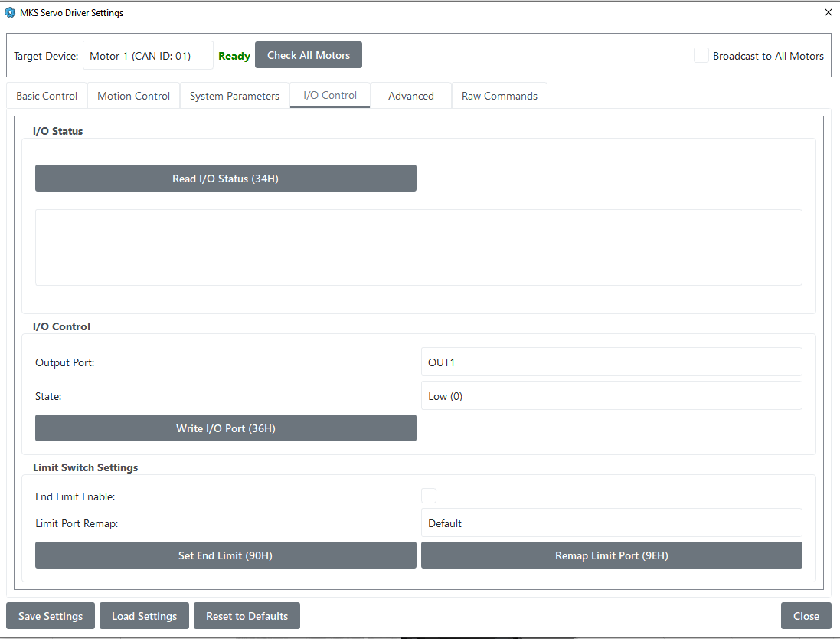Expand the Output Port combo box
Viewport: 840px width, 639px height.
point(611,362)
